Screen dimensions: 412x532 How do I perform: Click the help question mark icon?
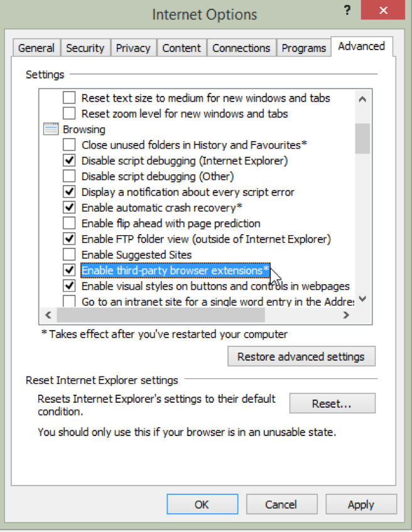point(347,10)
